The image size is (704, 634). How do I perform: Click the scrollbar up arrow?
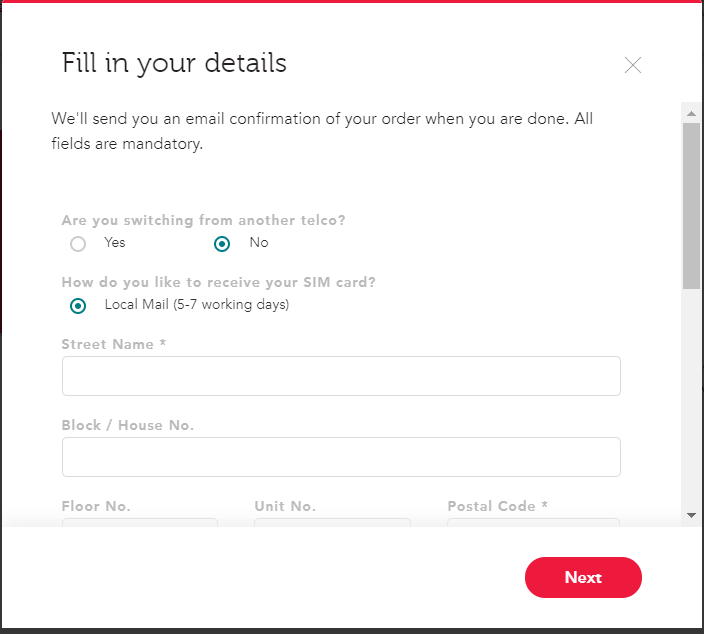(x=691, y=114)
